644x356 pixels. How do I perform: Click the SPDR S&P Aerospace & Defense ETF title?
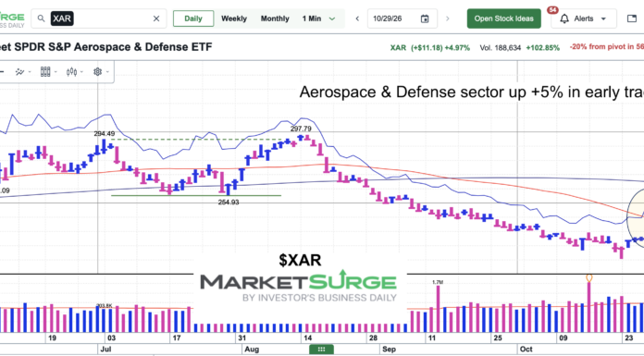click(x=106, y=47)
